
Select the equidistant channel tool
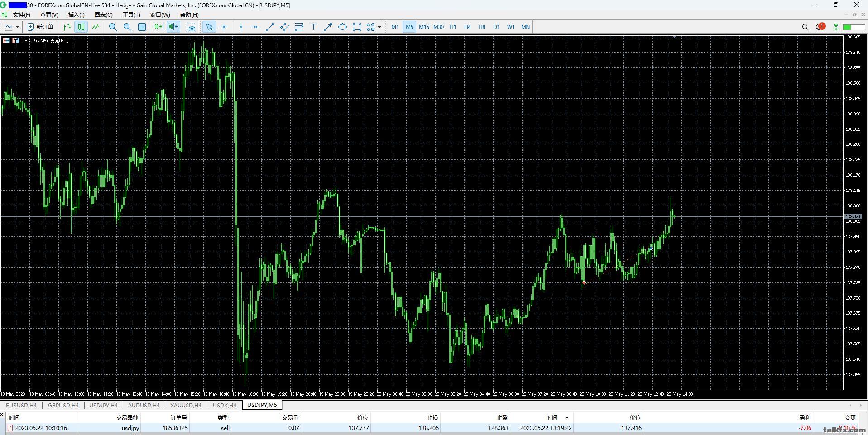pyautogui.click(x=284, y=27)
